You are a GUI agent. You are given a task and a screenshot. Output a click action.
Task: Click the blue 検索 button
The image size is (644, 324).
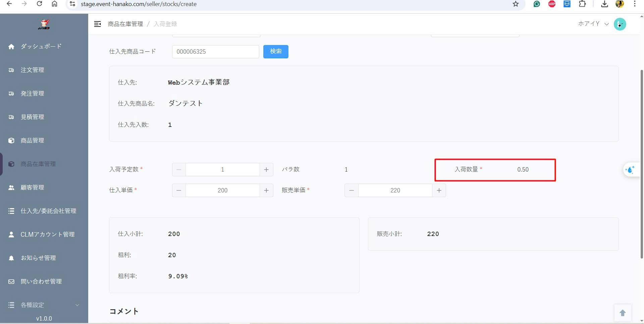tap(276, 51)
